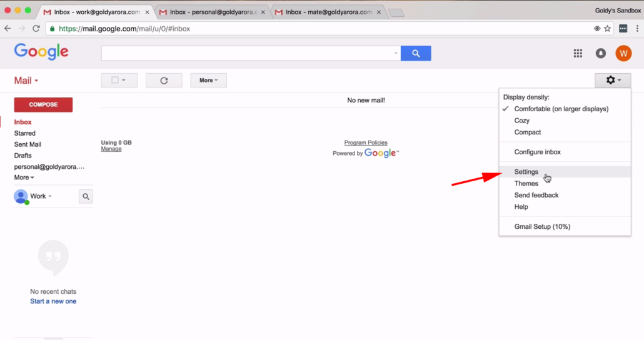Screen dimensions: 644x340
Task: Click Manage storage link
Action: click(111, 149)
